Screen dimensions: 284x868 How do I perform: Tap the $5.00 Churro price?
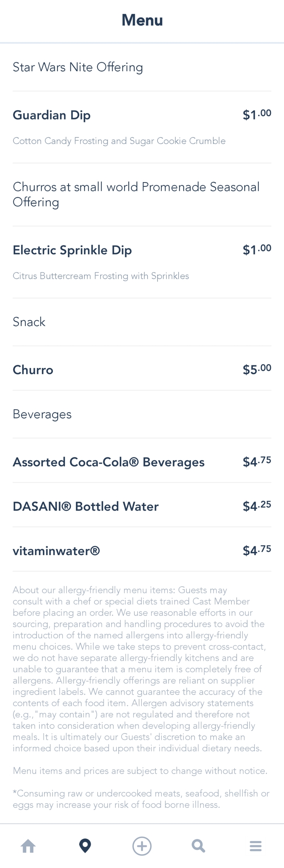pos(257,369)
